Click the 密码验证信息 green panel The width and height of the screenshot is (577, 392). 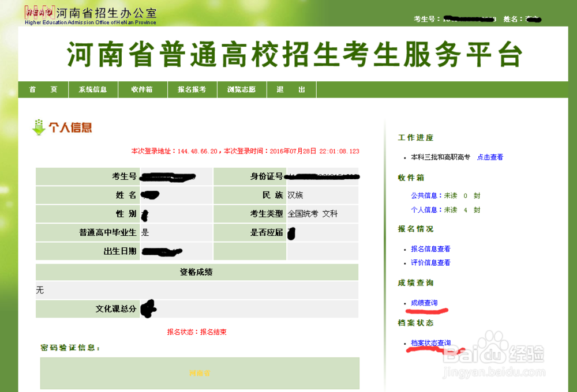tap(199, 374)
